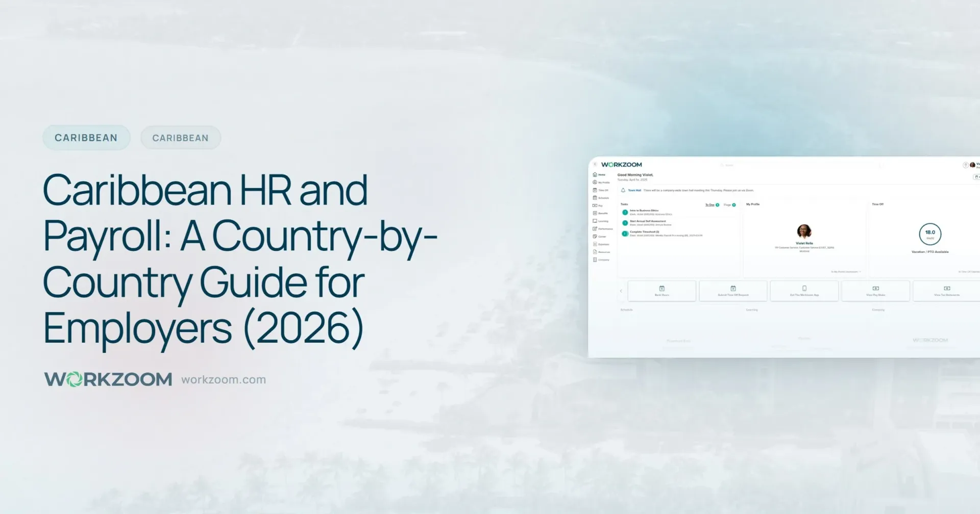Screen dimensions: 980x514
Task: Tap the phone icon on the Get The Workzoom App card
Action: pos(804,288)
